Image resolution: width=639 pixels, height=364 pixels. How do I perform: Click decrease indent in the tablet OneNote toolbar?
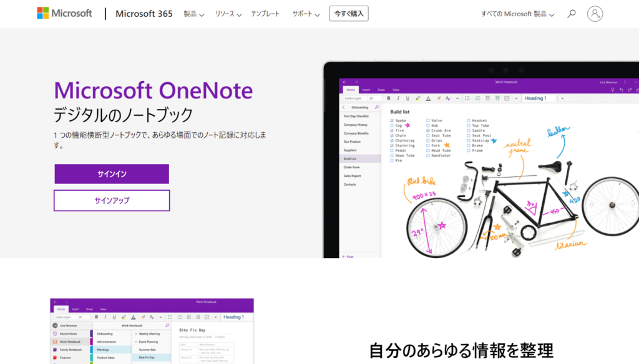487,98
